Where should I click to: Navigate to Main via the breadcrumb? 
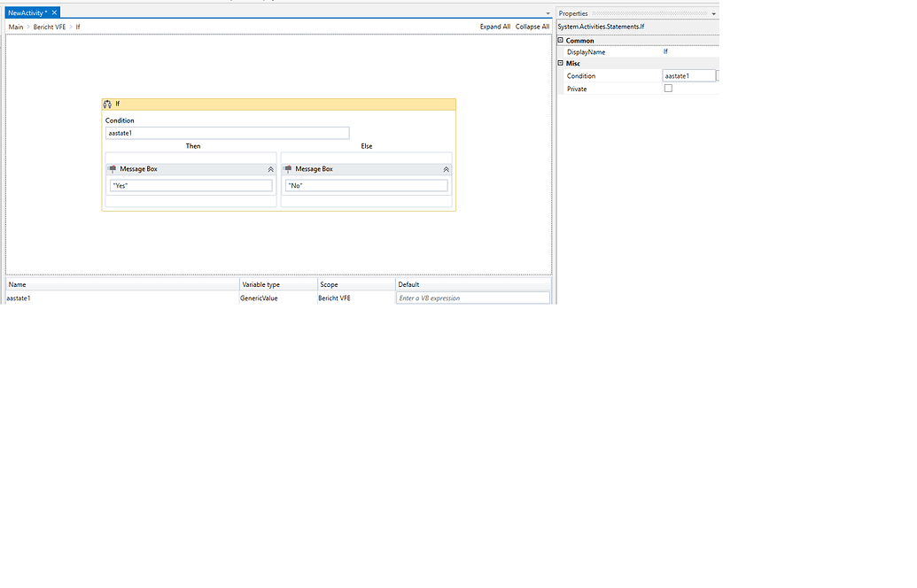(x=15, y=27)
